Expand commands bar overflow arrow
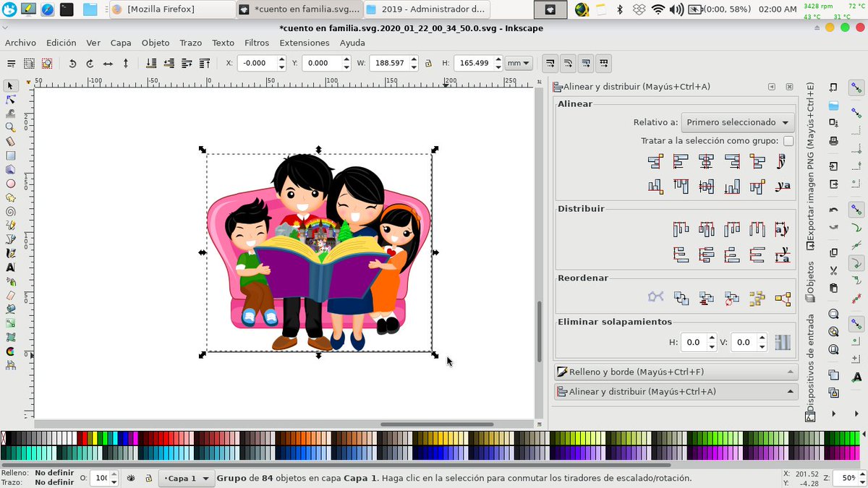 click(x=834, y=414)
